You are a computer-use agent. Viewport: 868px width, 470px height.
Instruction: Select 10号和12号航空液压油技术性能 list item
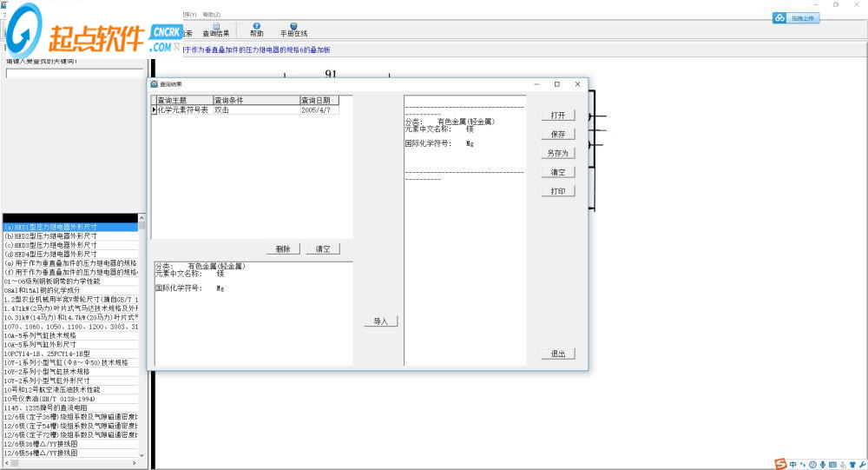70,389
